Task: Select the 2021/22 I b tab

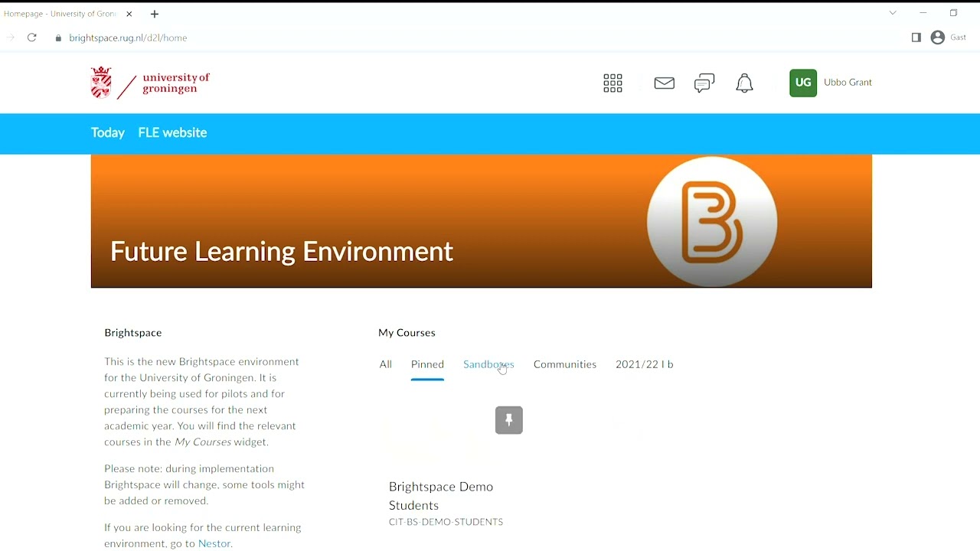Action: [645, 365]
